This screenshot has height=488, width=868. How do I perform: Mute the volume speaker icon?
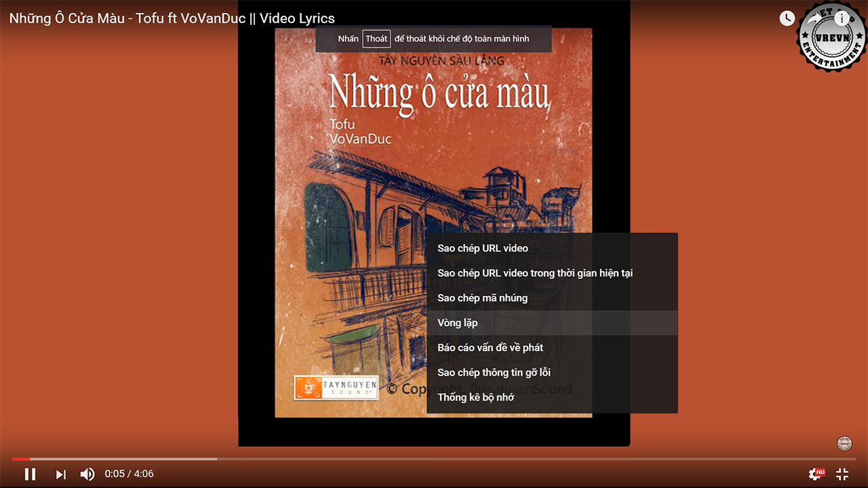pos(87,474)
